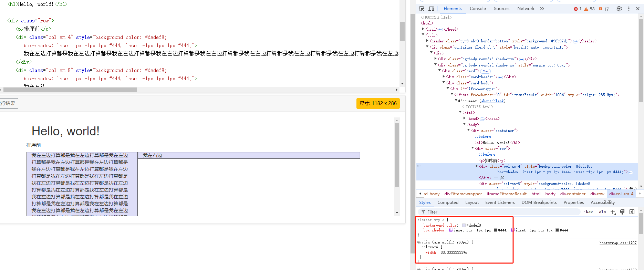Click ellipsis badge in header element row
The width and height of the screenshot is (644, 270).
[575, 41]
